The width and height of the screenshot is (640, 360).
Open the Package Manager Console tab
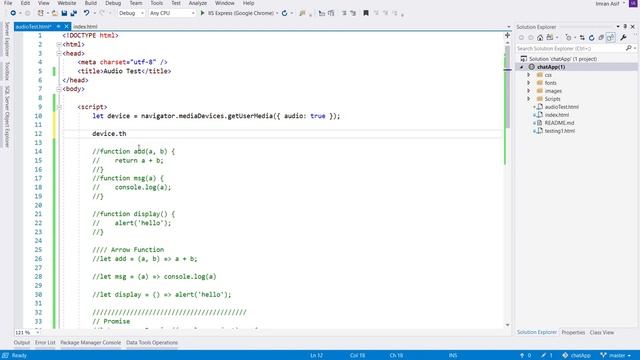point(91,343)
